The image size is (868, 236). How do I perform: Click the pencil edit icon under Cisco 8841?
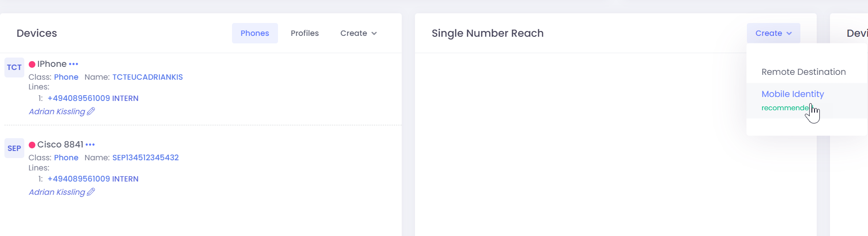coord(91,192)
